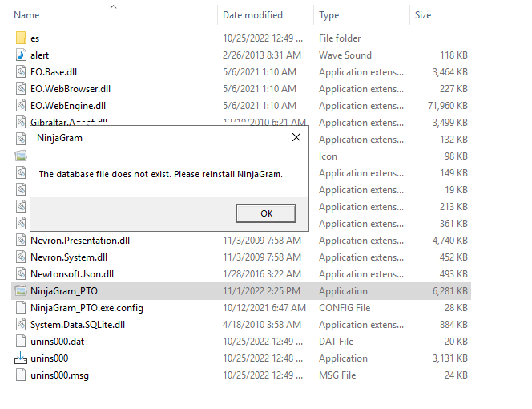
Task: Select the 'es' folder icon
Action: [21, 38]
